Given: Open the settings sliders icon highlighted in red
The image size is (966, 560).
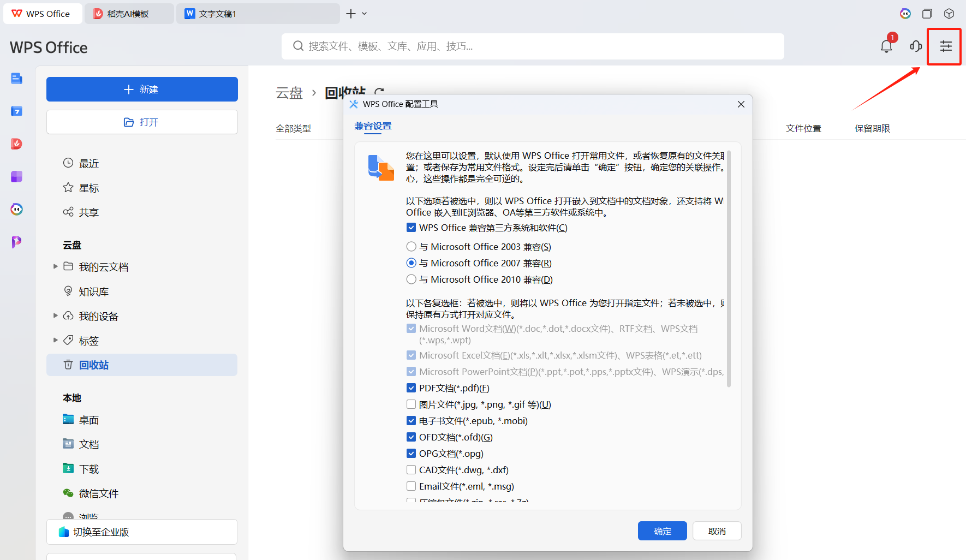Looking at the screenshot, I should pyautogui.click(x=944, y=46).
